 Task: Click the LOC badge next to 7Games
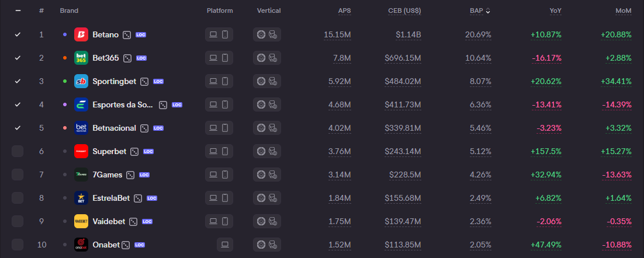144,175
